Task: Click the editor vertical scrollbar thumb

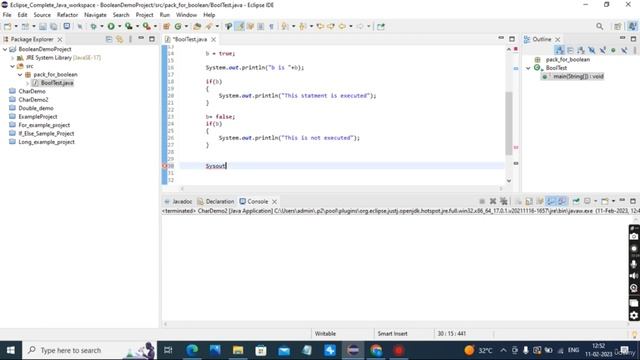Action: point(509,123)
